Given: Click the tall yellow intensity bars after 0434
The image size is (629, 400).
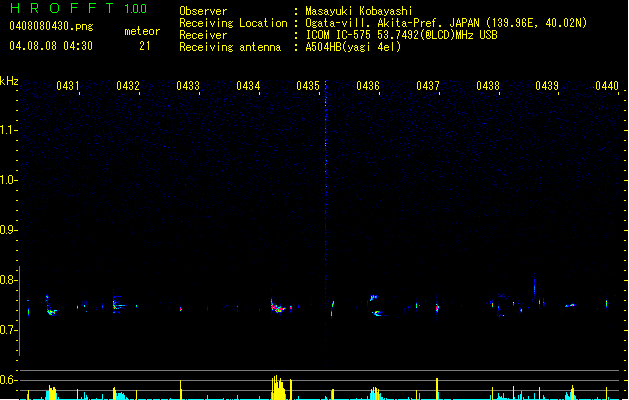Looking at the screenshot, I should [x=278, y=388].
